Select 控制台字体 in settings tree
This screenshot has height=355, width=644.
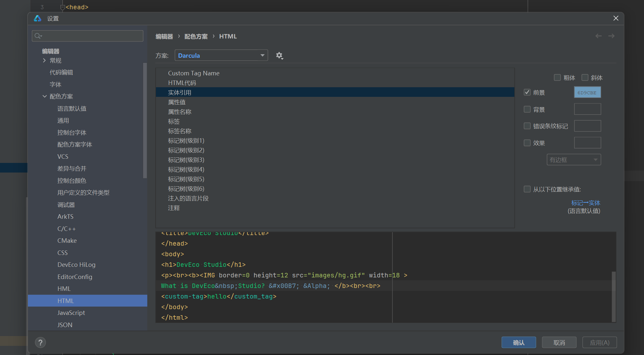pos(72,132)
